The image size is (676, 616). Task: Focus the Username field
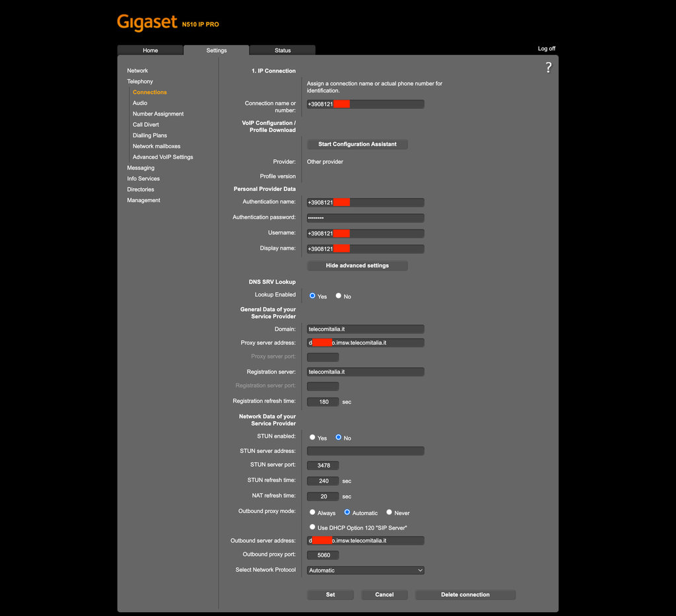coord(366,233)
